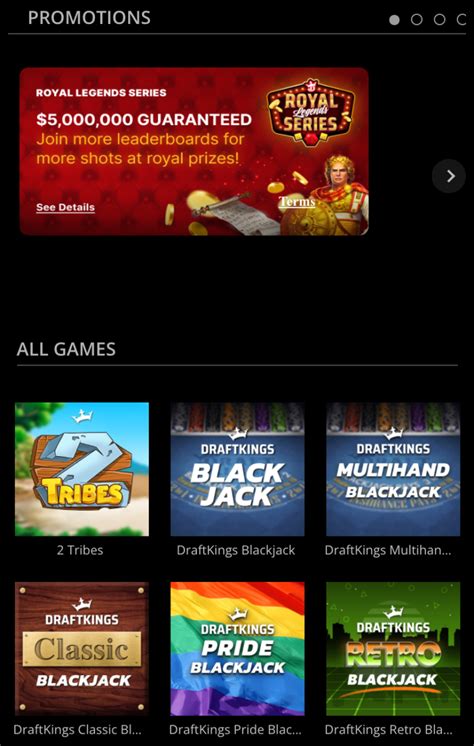Click the Royal Legends Series logo badge

(311, 112)
